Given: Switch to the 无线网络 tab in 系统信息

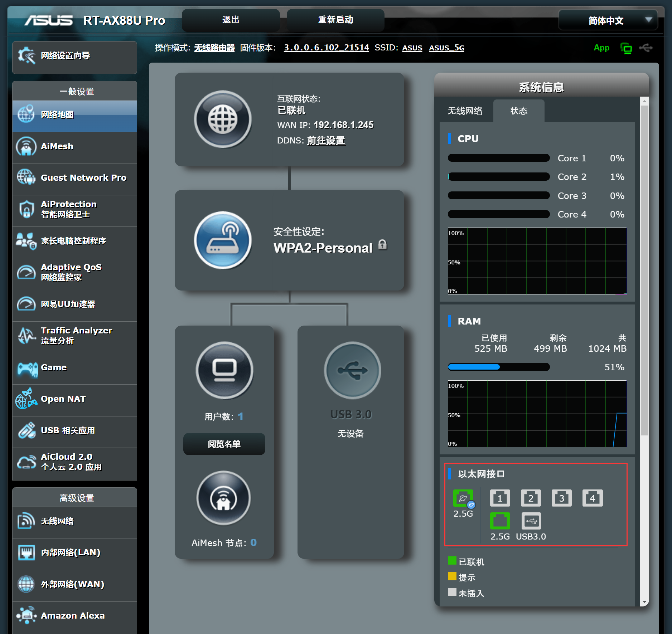Looking at the screenshot, I should coord(465,111).
